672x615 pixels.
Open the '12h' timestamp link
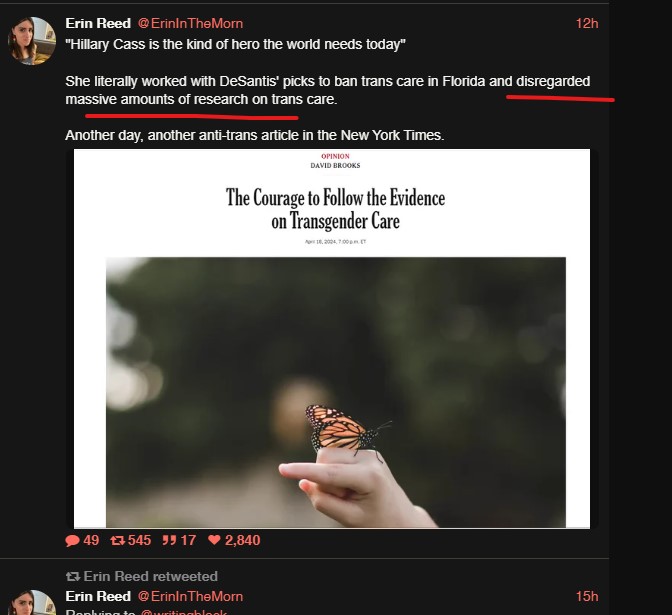[586, 23]
